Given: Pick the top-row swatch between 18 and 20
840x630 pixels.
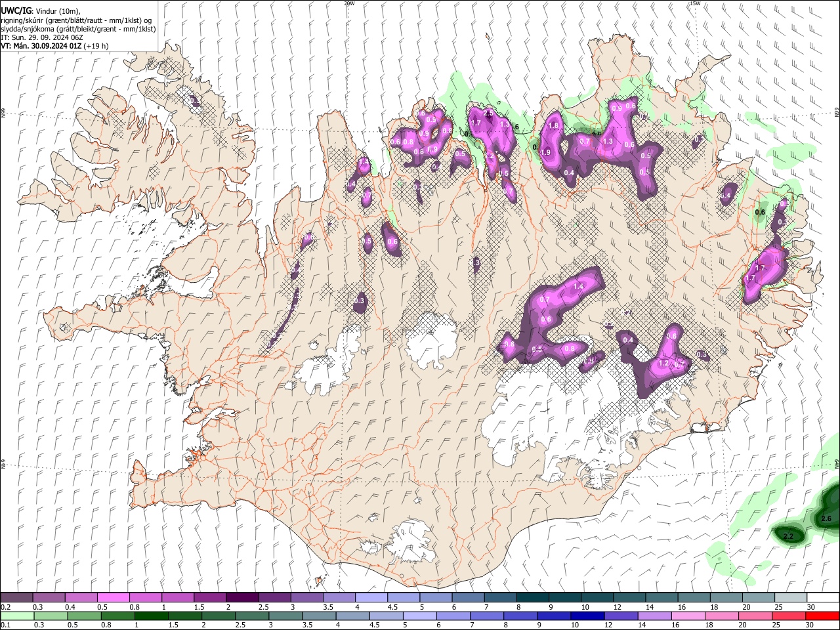Looking at the screenshot, I should [x=726, y=598].
